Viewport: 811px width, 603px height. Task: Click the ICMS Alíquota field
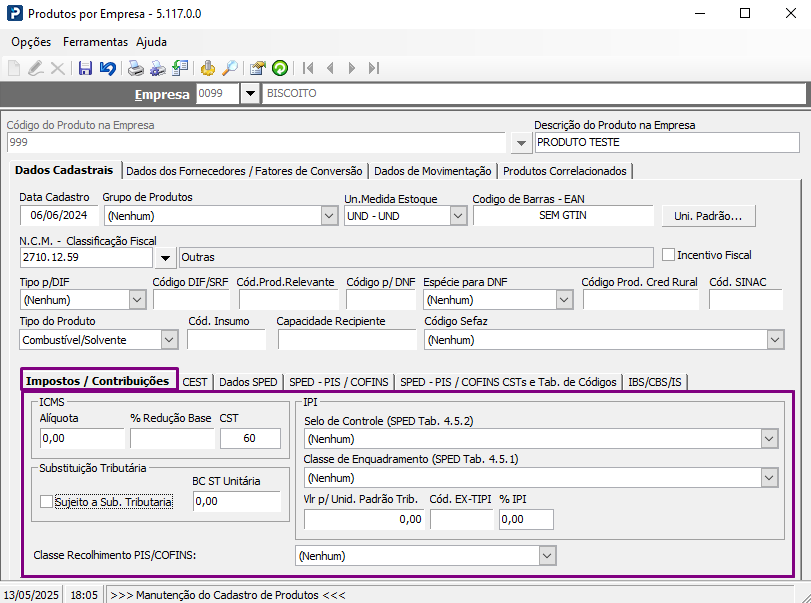point(82,439)
